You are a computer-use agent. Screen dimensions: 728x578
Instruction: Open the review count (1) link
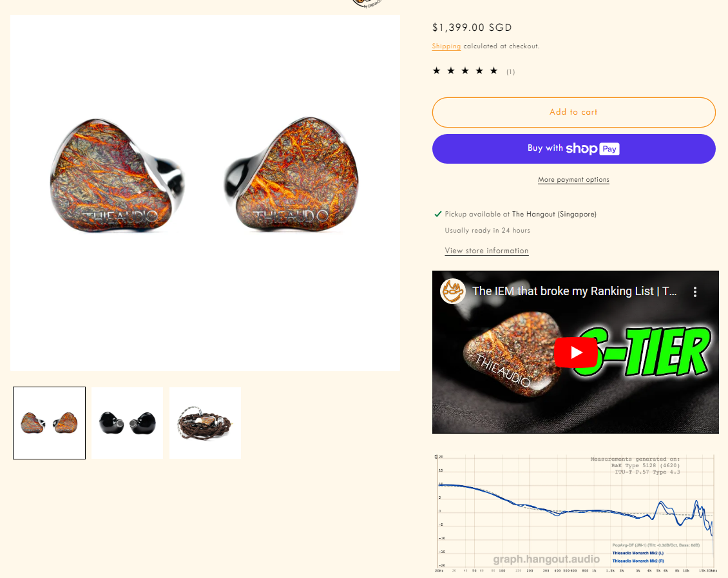511,72
